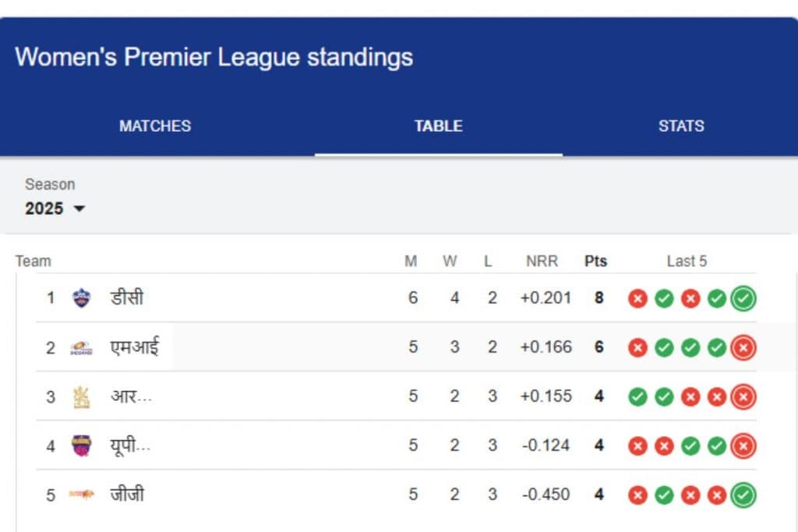The width and height of the screenshot is (798, 532).
Task: Click the Royal Challengers team logo in row 3
Action: tap(81, 396)
